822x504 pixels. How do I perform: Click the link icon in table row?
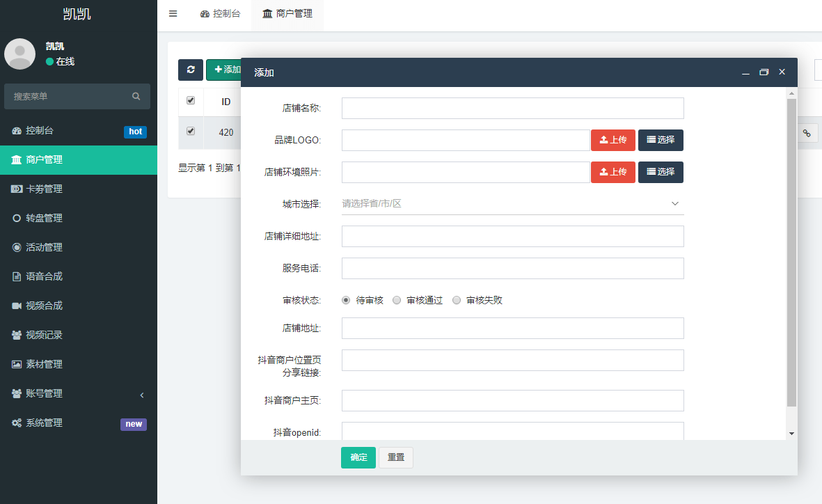tap(807, 133)
